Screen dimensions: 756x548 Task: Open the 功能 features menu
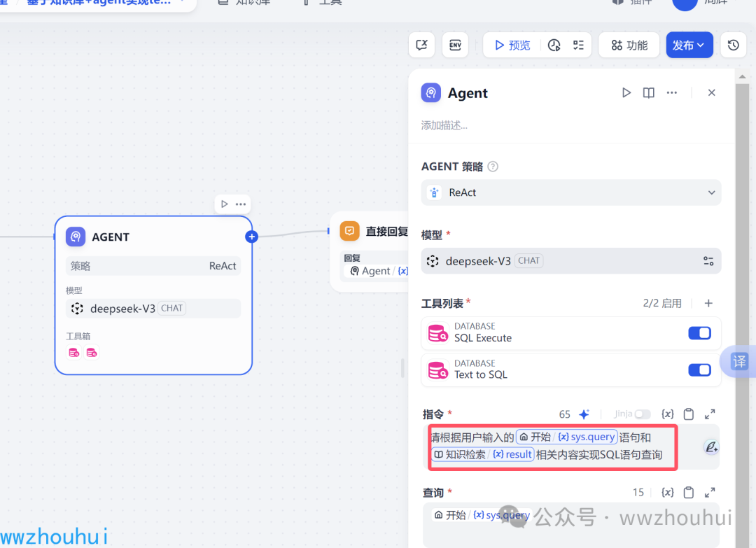tap(629, 45)
